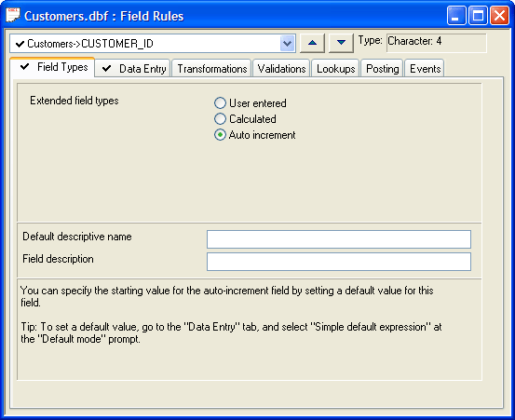The image size is (515, 420).
Task: Close the Customers.dbf Field Rules window
Action: pyautogui.click(x=499, y=16)
